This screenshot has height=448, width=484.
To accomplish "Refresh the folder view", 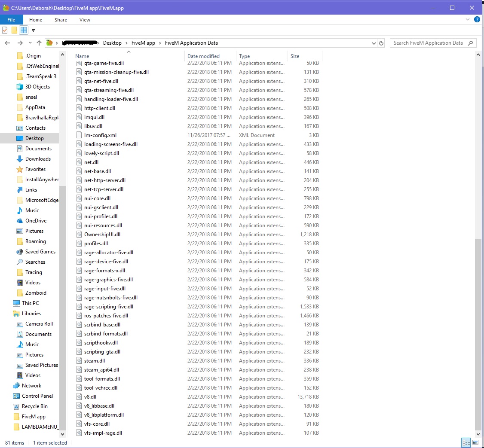I will pos(381,43).
